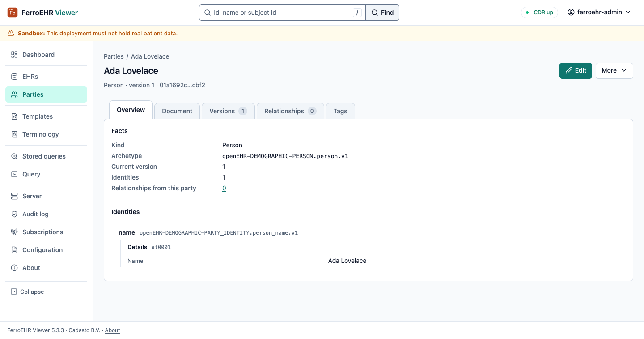Open the Parties breadcrumb link
Viewport: 644px width, 339px height.
tap(114, 56)
